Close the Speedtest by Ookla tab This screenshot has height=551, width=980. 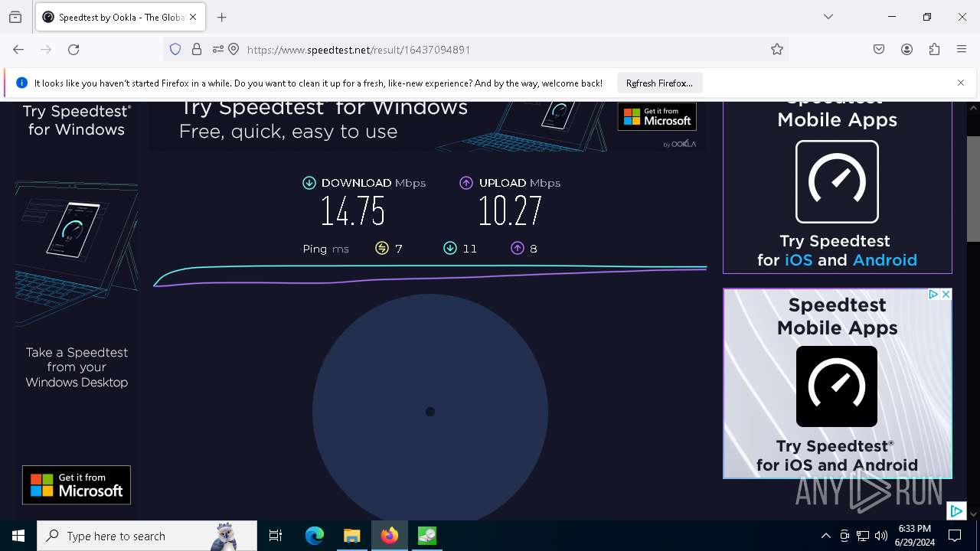tap(193, 17)
